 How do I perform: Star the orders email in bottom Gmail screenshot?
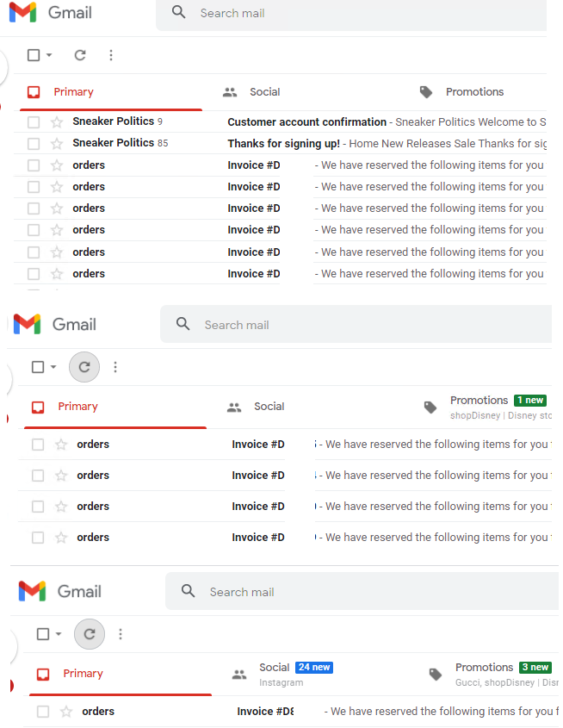(66, 712)
